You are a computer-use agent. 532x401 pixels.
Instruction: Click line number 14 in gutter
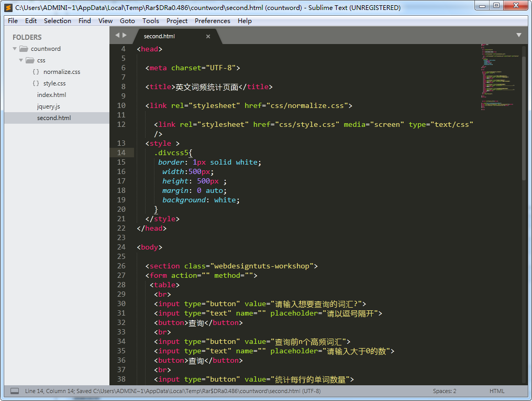pyautogui.click(x=121, y=153)
